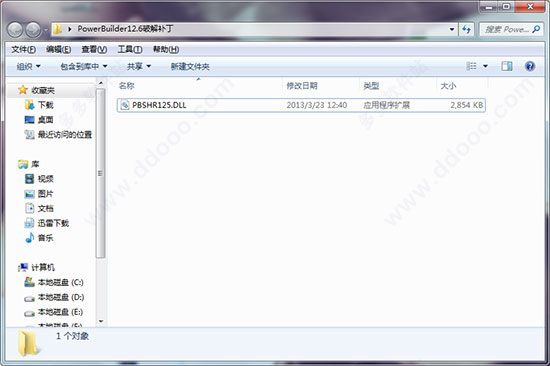Select the PBSHR125.DLL file icon
The height and width of the screenshot is (366, 550).
(x=125, y=105)
